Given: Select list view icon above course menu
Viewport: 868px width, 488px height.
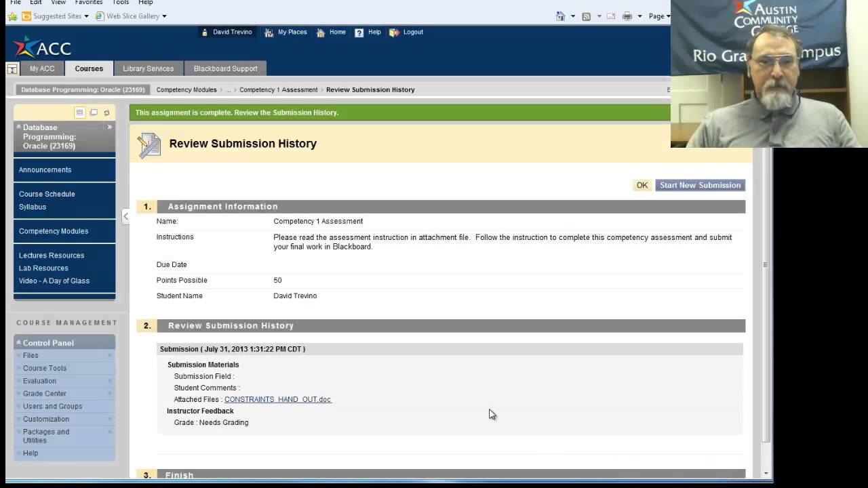Looking at the screenshot, I should [x=79, y=113].
